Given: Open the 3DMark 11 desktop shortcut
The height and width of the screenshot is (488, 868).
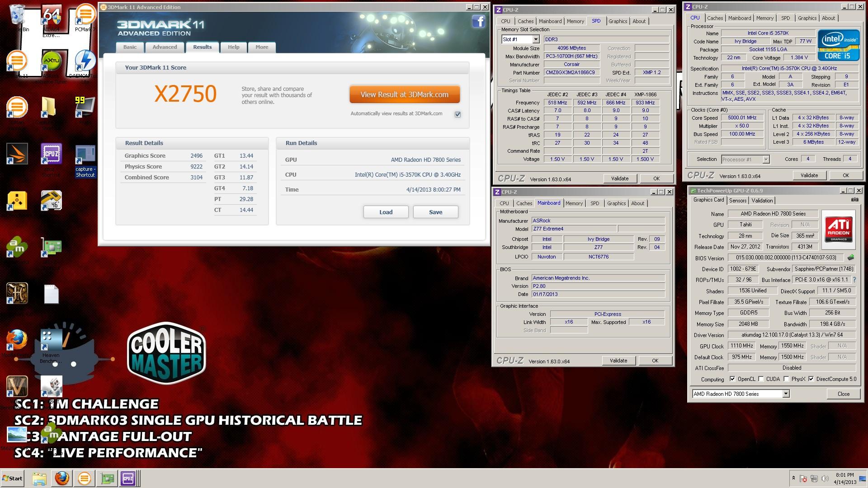Looking at the screenshot, I should 17,64.
